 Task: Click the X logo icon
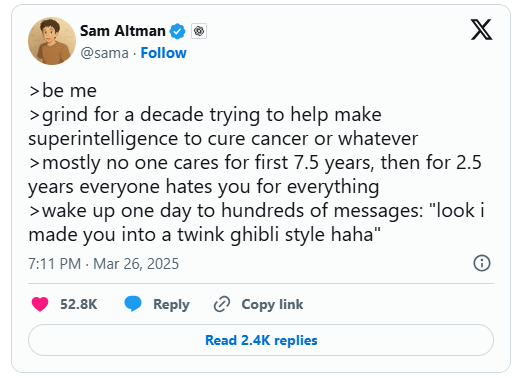(481, 30)
